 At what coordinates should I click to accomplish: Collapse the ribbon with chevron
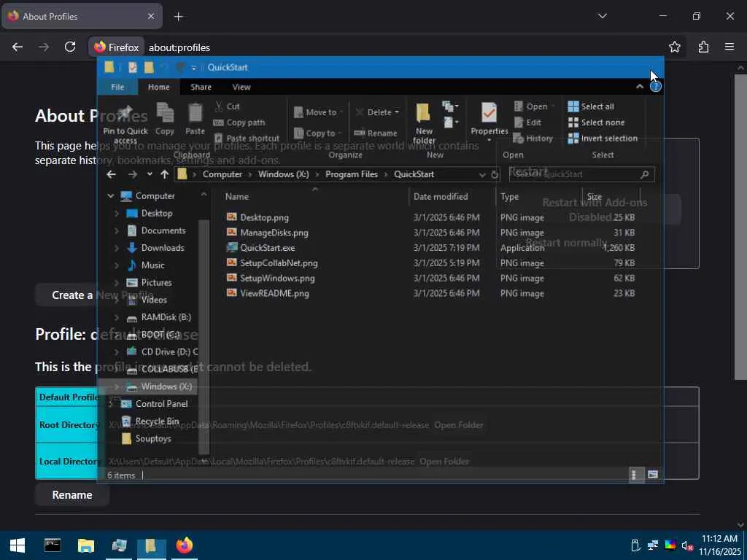(640, 87)
